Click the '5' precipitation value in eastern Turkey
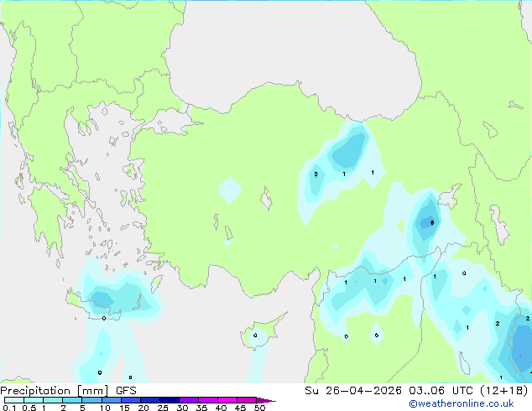The width and height of the screenshot is (532, 411). 432,223
